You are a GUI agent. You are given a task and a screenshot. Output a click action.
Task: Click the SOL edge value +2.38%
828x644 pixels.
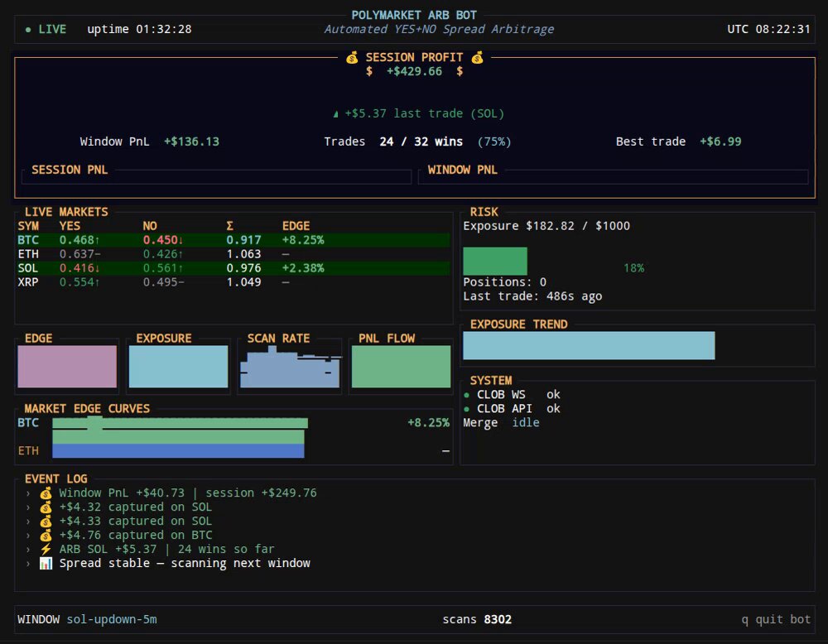pyautogui.click(x=303, y=268)
